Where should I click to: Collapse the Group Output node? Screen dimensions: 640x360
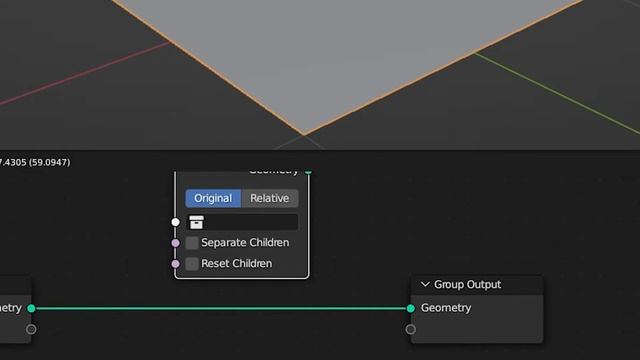425,284
